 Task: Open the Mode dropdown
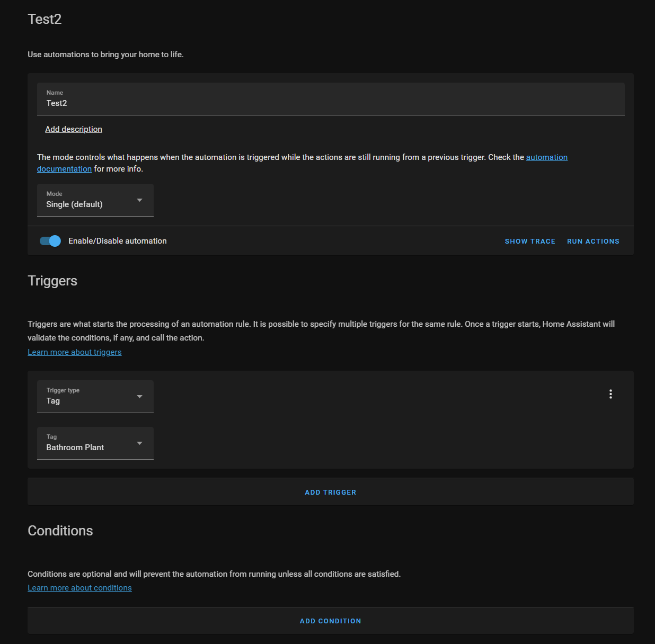[95, 200]
